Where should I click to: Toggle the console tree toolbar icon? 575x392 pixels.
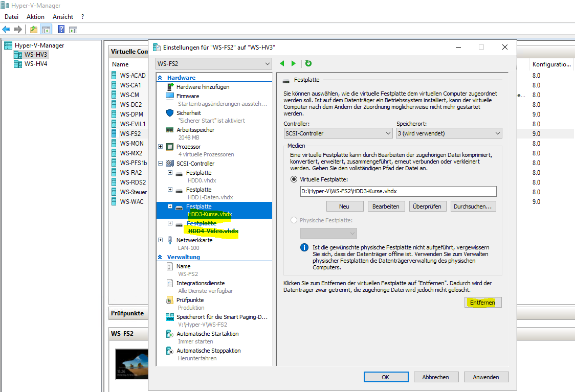point(46,29)
